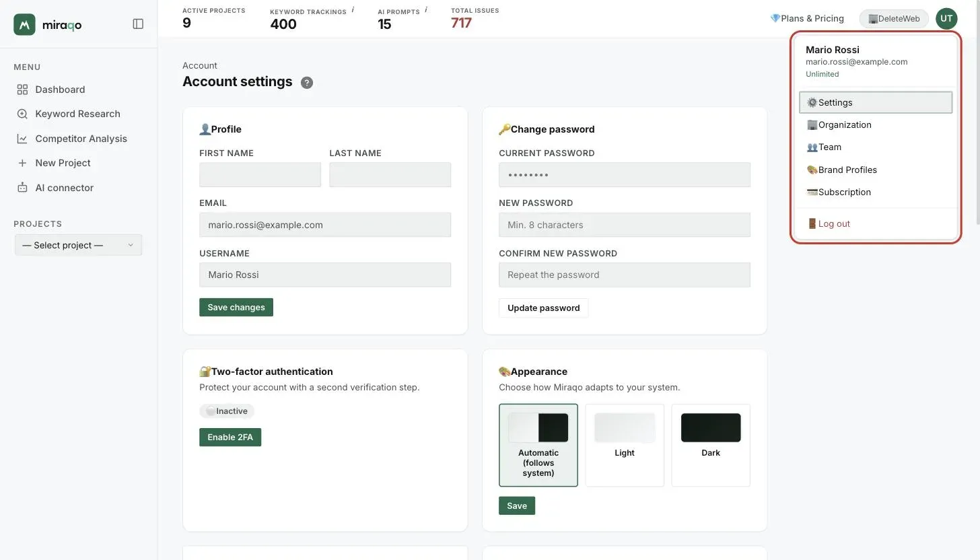The image size is (980, 560).
Task: Click the gear icon in Settings entry
Action: click(x=812, y=102)
